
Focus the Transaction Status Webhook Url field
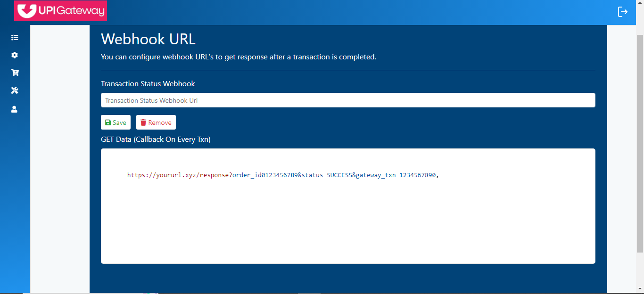[x=347, y=100]
